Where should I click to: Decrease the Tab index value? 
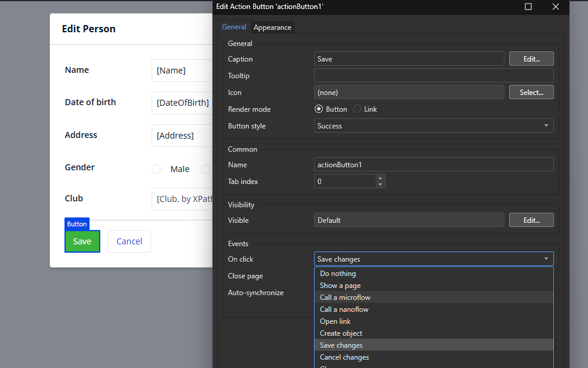380,185
